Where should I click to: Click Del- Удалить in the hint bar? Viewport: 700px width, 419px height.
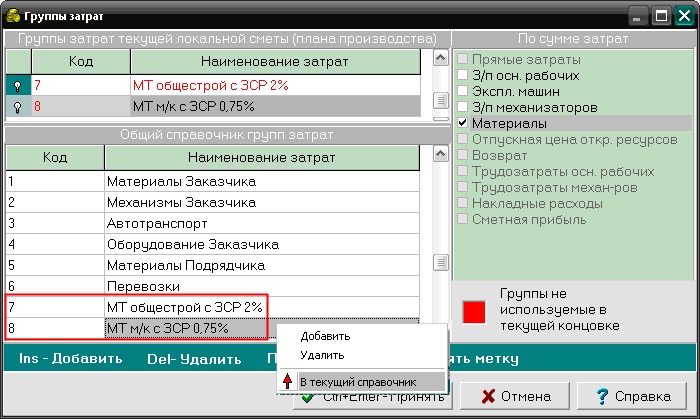pyautogui.click(x=194, y=359)
